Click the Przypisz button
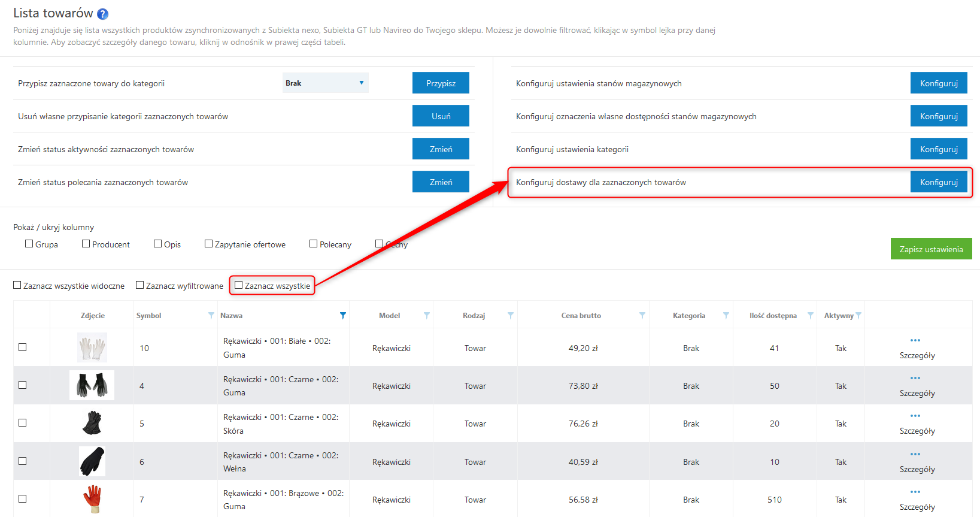 [x=441, y=83]
